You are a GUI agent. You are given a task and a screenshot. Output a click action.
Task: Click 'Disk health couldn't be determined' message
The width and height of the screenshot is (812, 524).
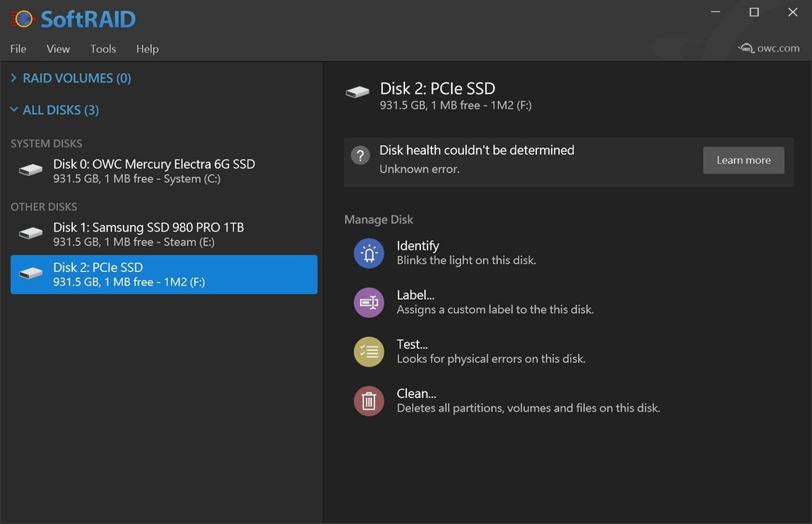(477, 150)
